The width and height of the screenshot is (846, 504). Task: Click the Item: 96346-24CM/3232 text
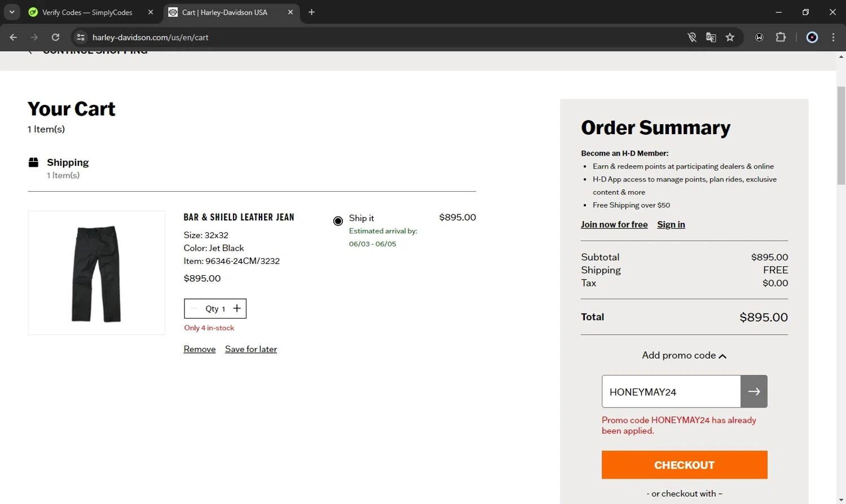[231, 261]
